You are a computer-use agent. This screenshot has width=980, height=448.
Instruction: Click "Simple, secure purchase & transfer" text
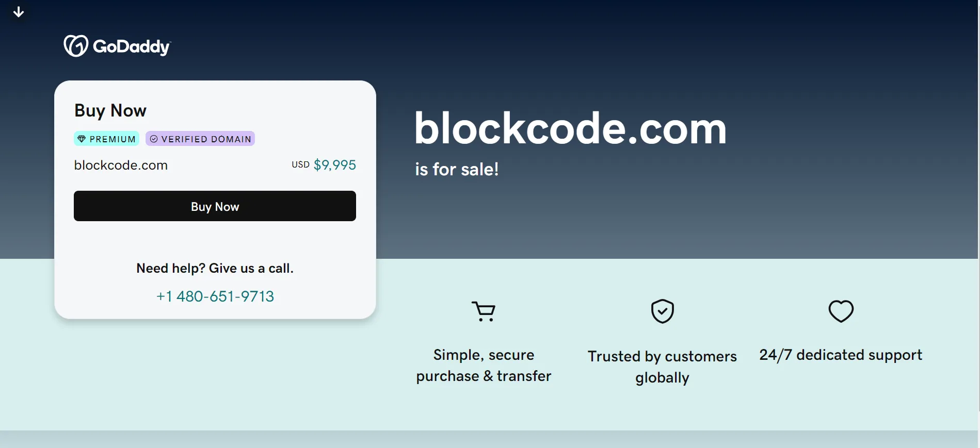pyautogui.click(x=484, y=366)
